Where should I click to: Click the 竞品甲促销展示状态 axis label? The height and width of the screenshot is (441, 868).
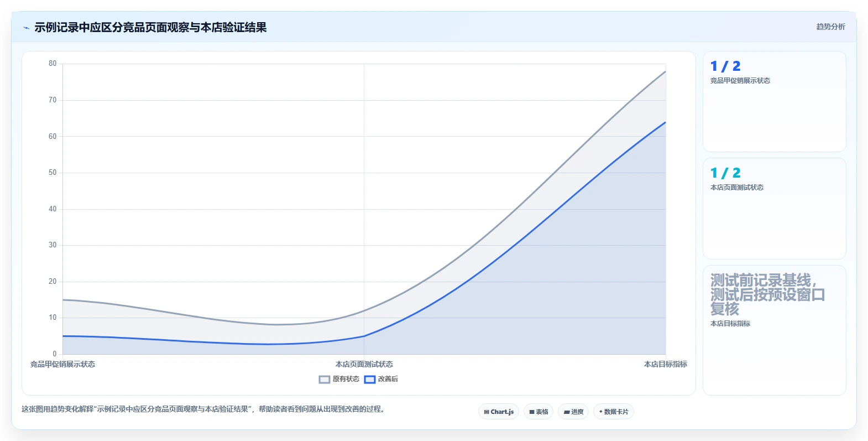point(62,364)
